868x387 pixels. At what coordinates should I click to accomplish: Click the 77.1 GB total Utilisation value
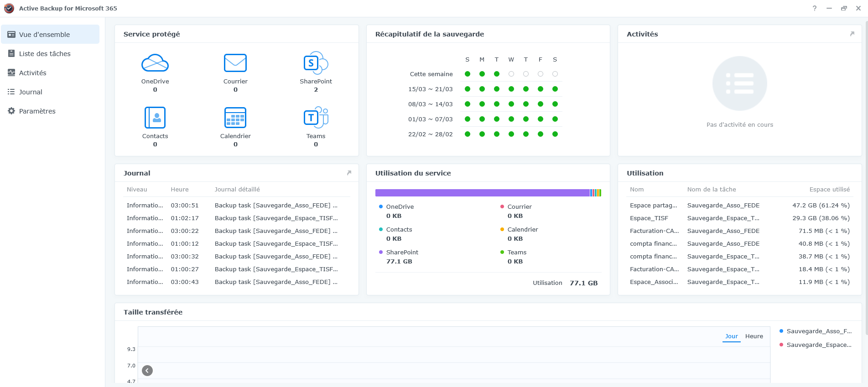(x=584, y=283)
